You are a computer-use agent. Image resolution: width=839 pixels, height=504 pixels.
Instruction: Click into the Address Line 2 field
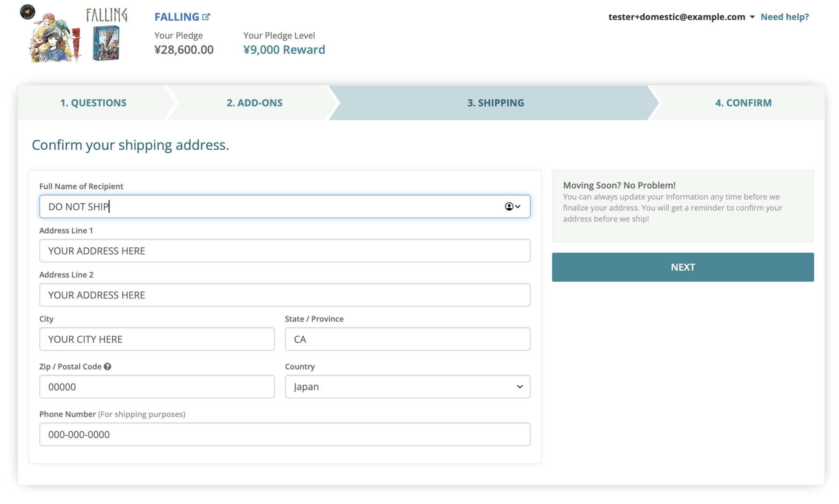[x=284, y=295]
